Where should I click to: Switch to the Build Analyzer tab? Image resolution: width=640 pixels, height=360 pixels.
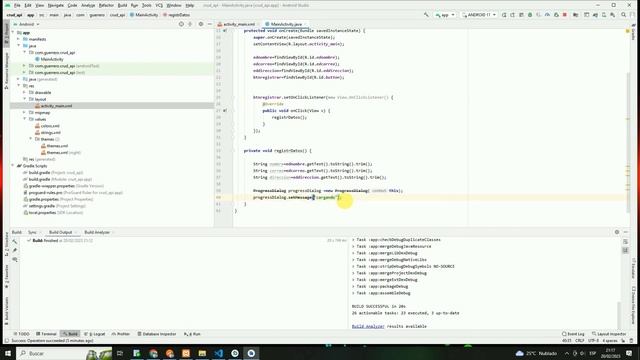tap(97, 232)
